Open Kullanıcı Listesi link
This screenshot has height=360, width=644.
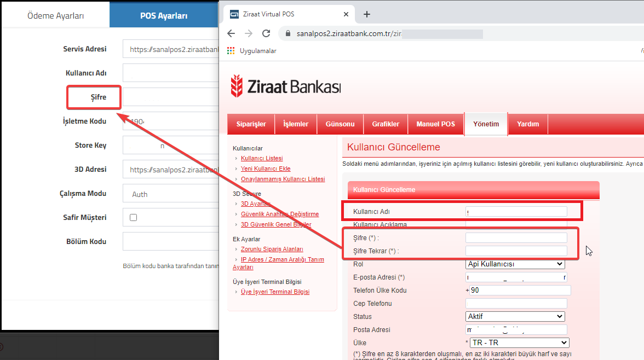click(x=262, y=158)
